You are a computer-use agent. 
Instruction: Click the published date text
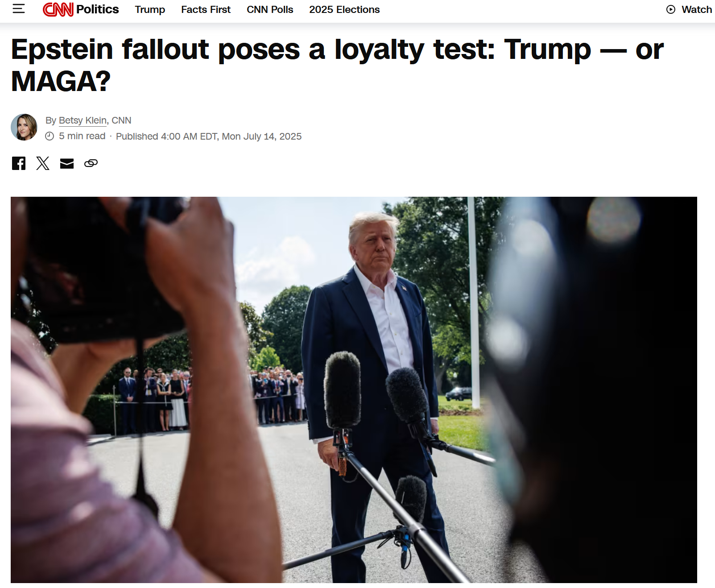click(x=209, y=137)
